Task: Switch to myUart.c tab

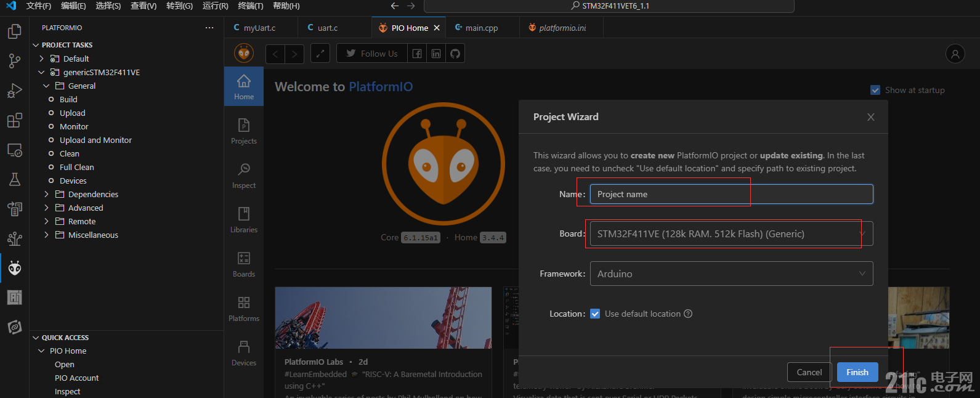Action: [x=261, y=28]
